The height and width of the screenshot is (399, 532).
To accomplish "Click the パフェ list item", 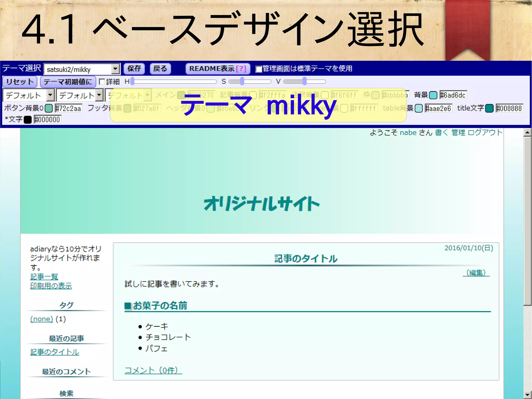I will (x=156, y=348).
